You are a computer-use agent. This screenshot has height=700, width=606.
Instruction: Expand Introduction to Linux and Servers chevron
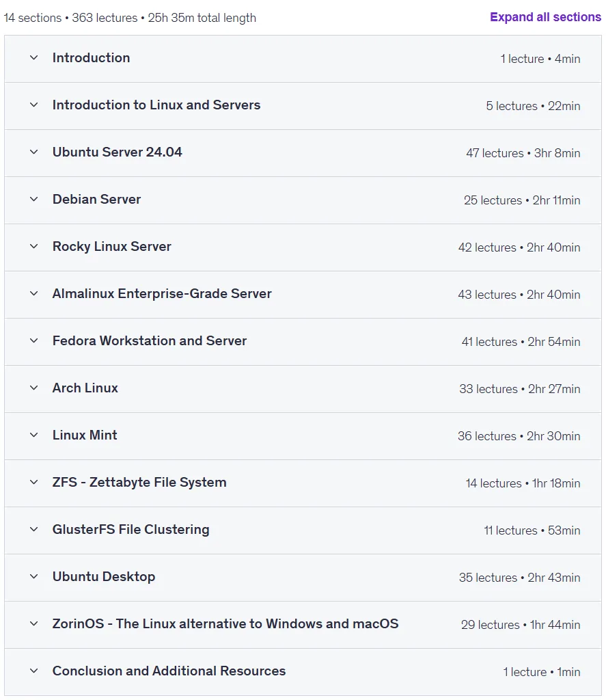click(34, 105)
